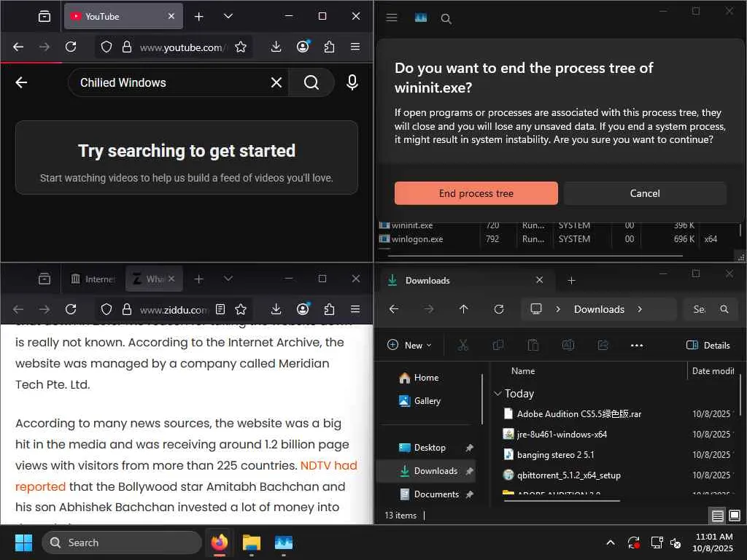Open Gallery in Explorer sidebar
This screenshot has width=747, height=560.
click(427, 401)
